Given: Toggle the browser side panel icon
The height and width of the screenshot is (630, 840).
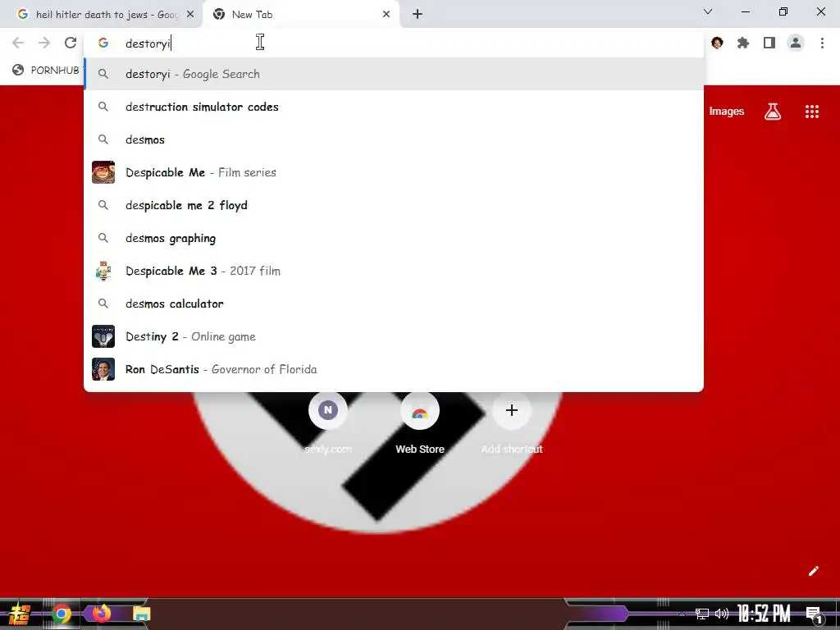Looking at the screenshot, I should (769, 43).
